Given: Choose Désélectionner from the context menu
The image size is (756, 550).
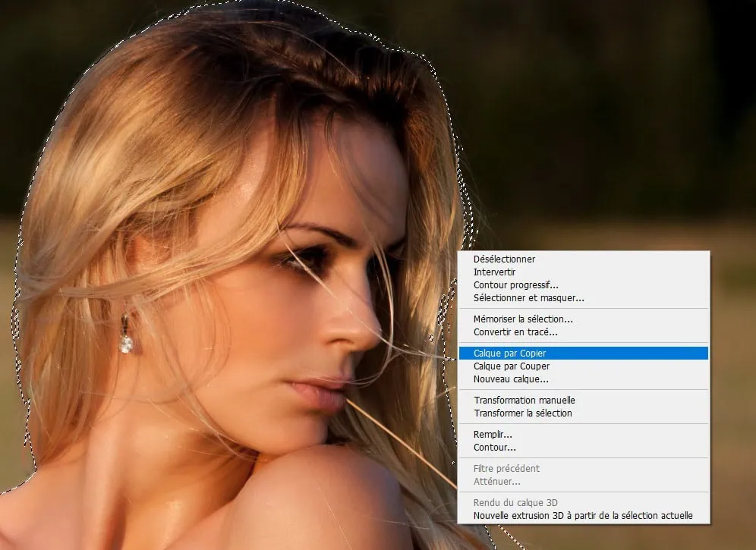Looking at the screenshot, I should [504, 259].
